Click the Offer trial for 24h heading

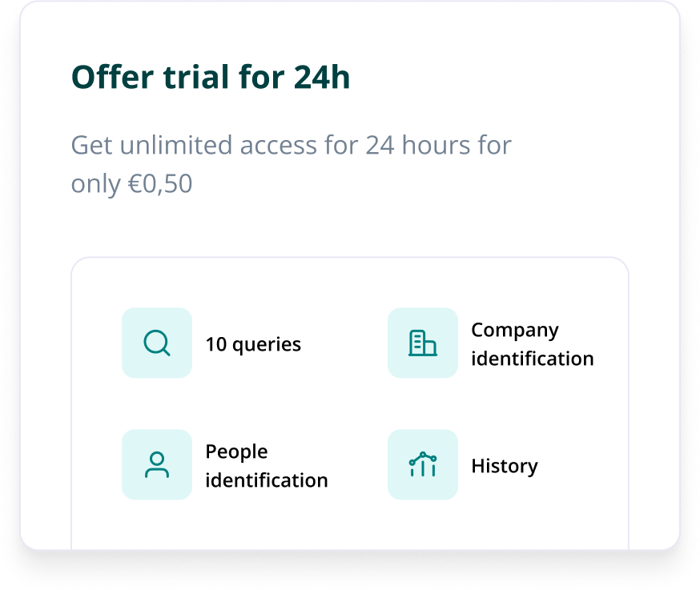[211, 77]
